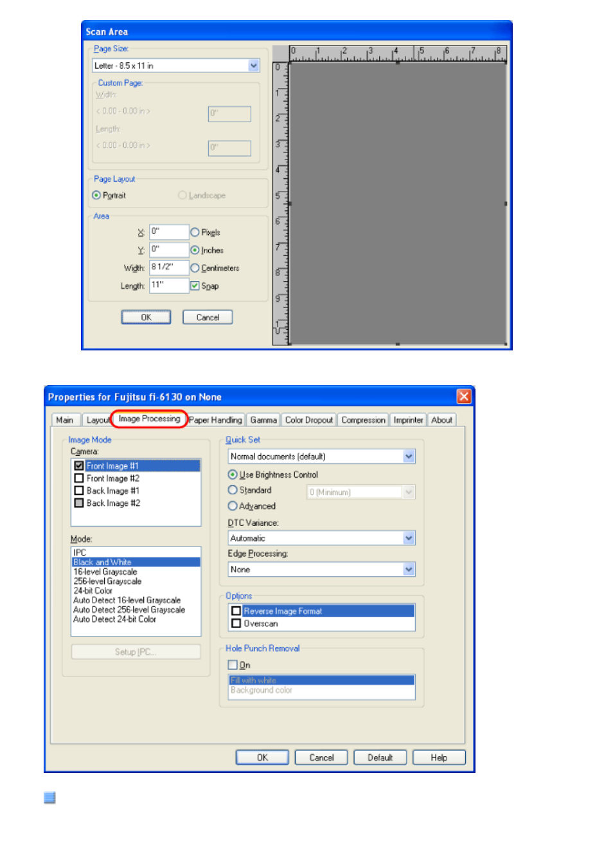Close the Fujitsu fi-6130 Properties dialog

coord(464,396)
